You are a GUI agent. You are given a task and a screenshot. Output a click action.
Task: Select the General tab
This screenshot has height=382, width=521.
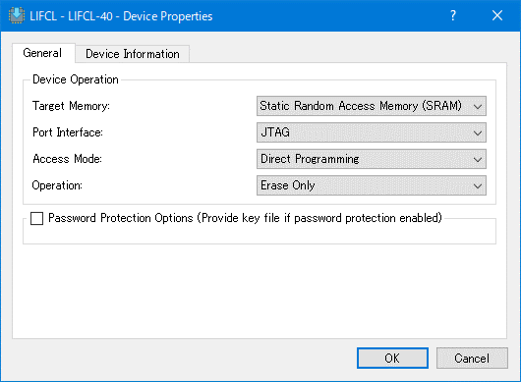pyautogui.click(x=42, y=53)
